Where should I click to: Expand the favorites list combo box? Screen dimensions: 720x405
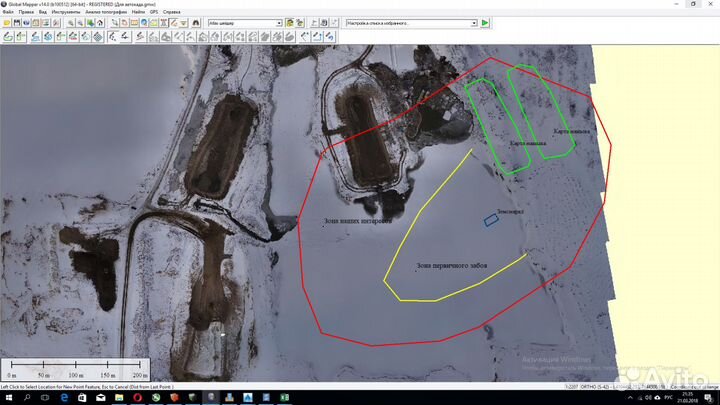(x=410, y=22)
